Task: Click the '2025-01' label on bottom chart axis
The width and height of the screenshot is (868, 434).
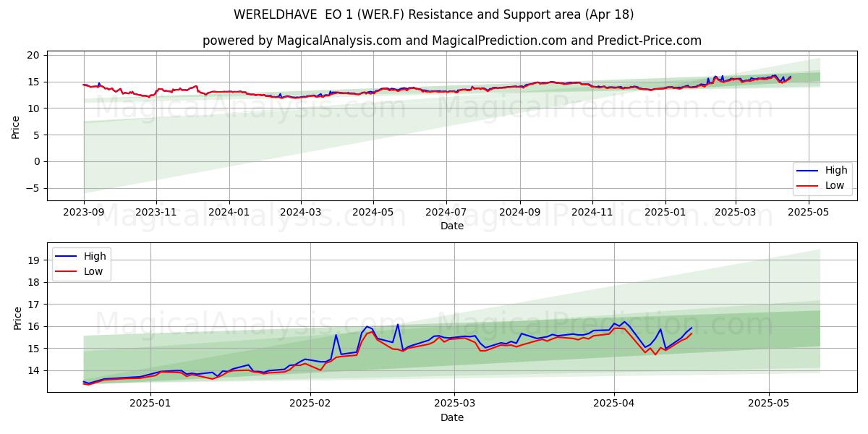Action: pos(150,404)
